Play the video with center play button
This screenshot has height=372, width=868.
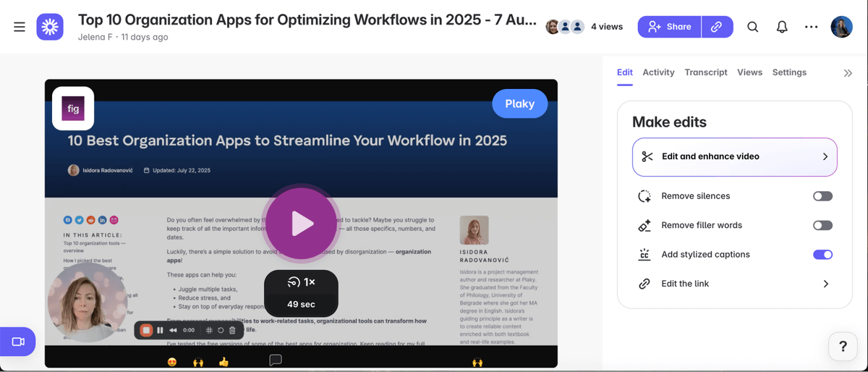pyautogui.click(x=302, y=224)
